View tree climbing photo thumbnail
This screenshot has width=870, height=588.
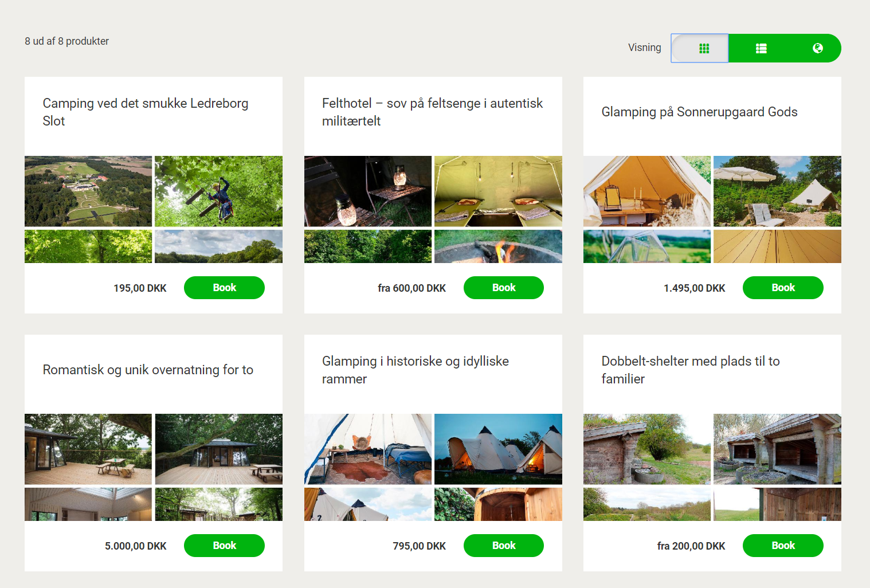pyautogui.click(x=218, y=191)
